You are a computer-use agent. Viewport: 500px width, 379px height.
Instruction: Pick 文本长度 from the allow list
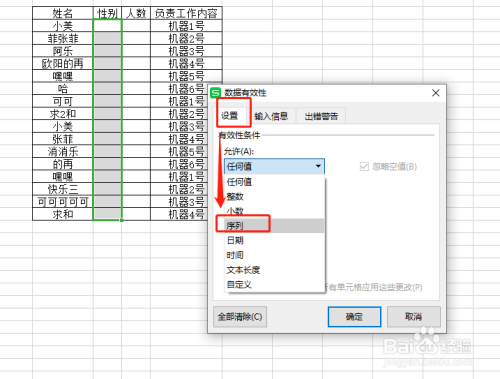275,270
